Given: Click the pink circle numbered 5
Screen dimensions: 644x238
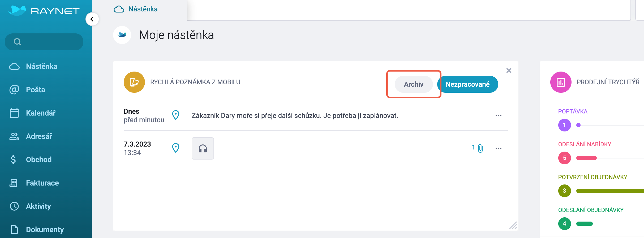Looking at the screenshot, I should pyautogui.click(x=565, y=158).
